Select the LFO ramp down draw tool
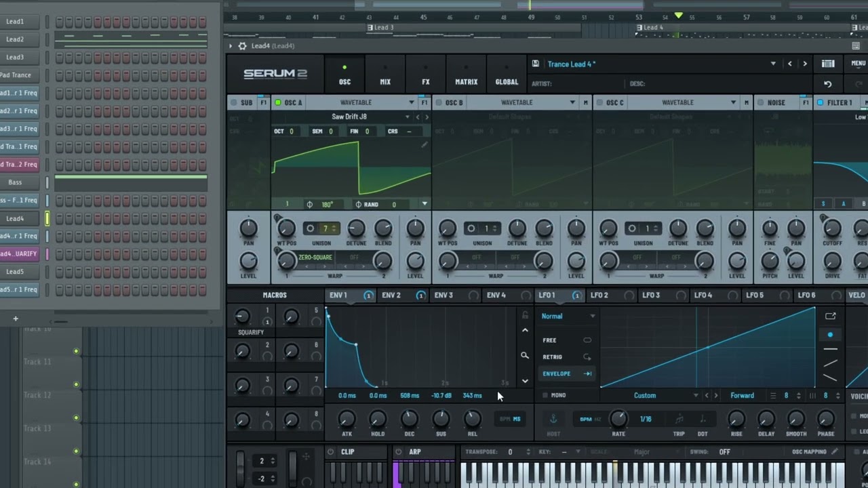This screenshot has width=868, height=488. (830, 378)
